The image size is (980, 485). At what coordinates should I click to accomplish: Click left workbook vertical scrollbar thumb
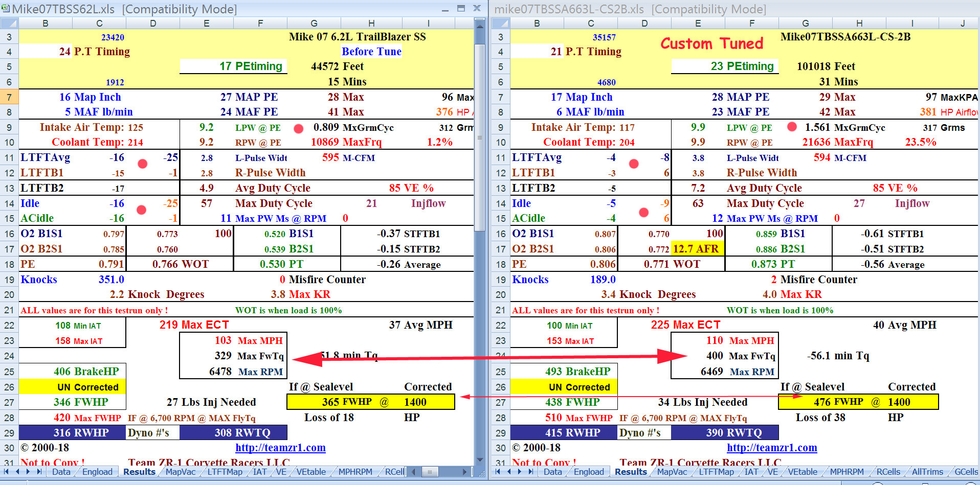tap(479, 137)
